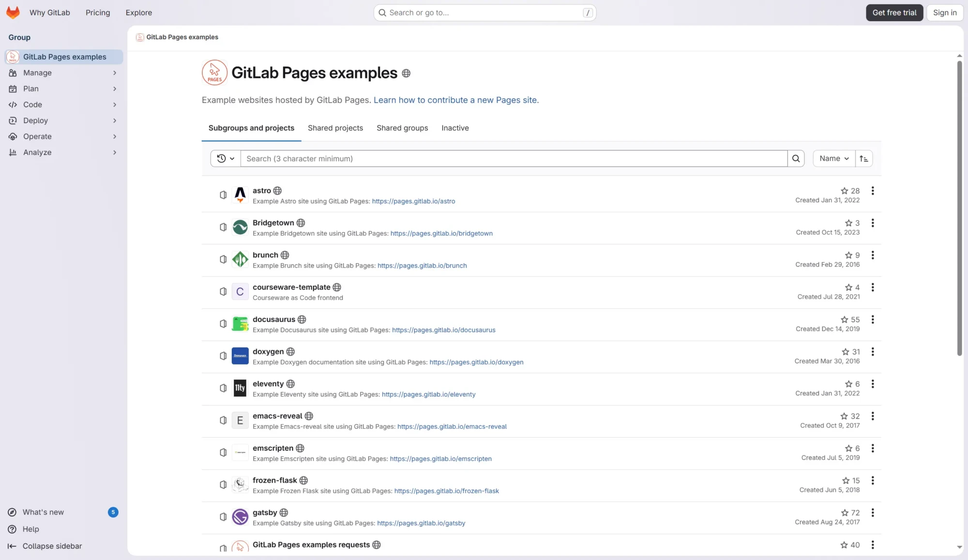Screen dimensions: 968x560
Task: Click the Help icon in sidebar
Action: pos(12,529)
